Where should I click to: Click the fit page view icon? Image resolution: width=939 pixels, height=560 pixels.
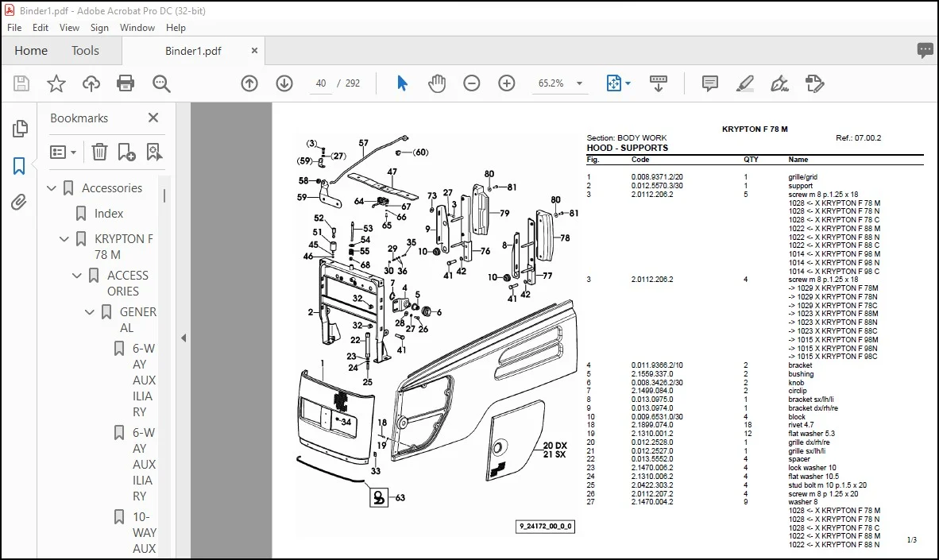pyautogui.click(x=614, y=83)
